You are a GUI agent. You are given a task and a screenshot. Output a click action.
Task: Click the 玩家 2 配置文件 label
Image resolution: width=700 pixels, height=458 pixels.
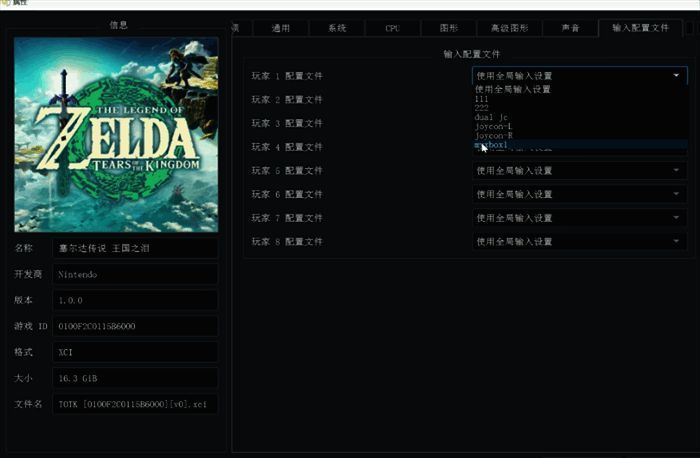(287, 100)
